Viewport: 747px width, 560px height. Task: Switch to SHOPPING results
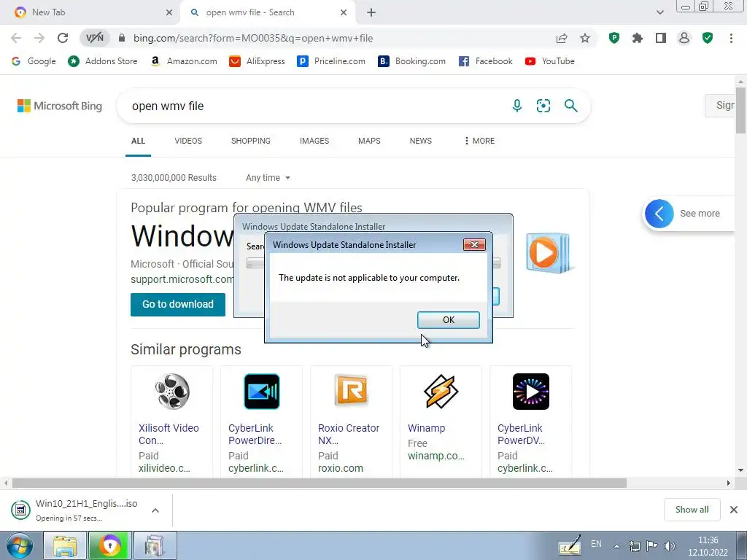coord(251,141)
